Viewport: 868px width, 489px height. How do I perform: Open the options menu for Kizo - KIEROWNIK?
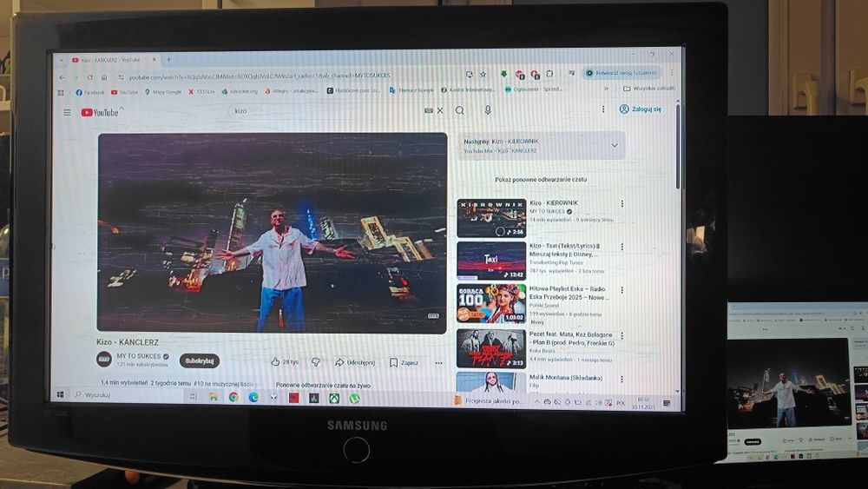pos(621,204)
